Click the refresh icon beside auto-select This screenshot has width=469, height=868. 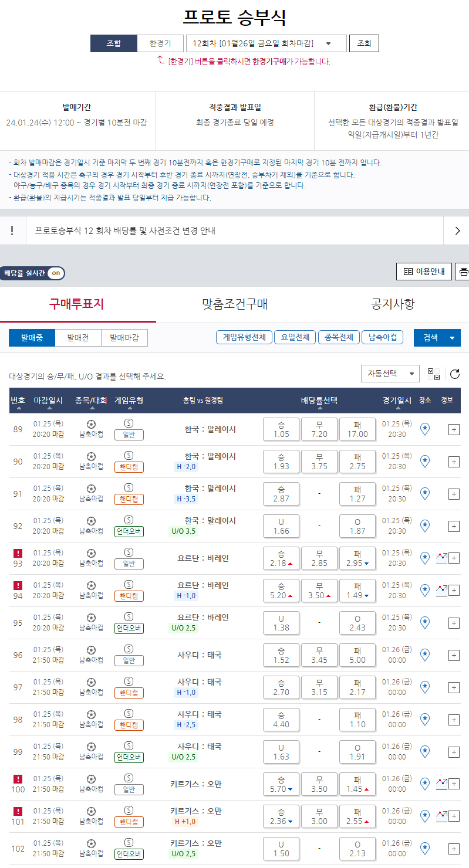point(454,374)
